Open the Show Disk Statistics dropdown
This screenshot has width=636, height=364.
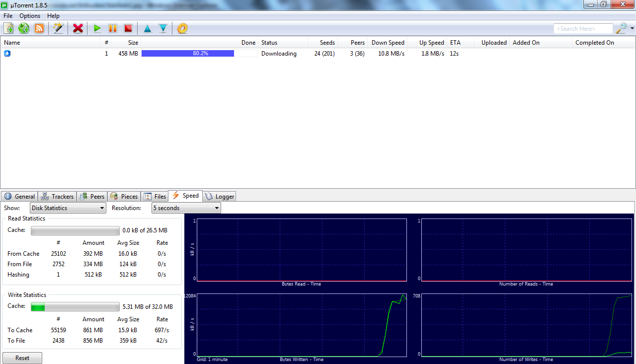[x=68, y=208]
